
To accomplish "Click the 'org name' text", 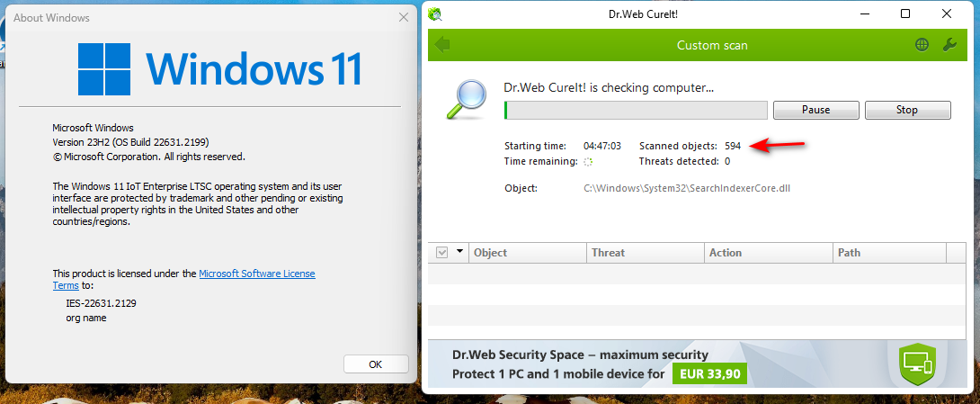I will (x=86, y=318).
